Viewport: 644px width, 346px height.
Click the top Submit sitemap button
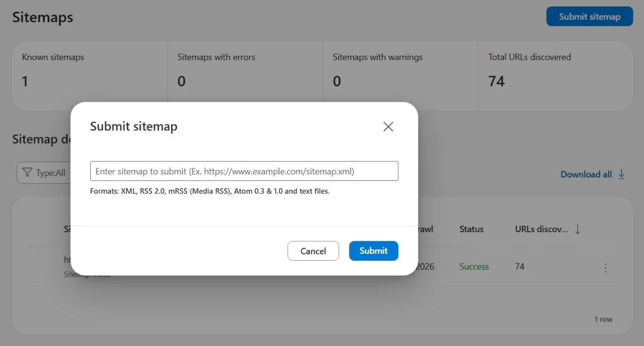590,17
